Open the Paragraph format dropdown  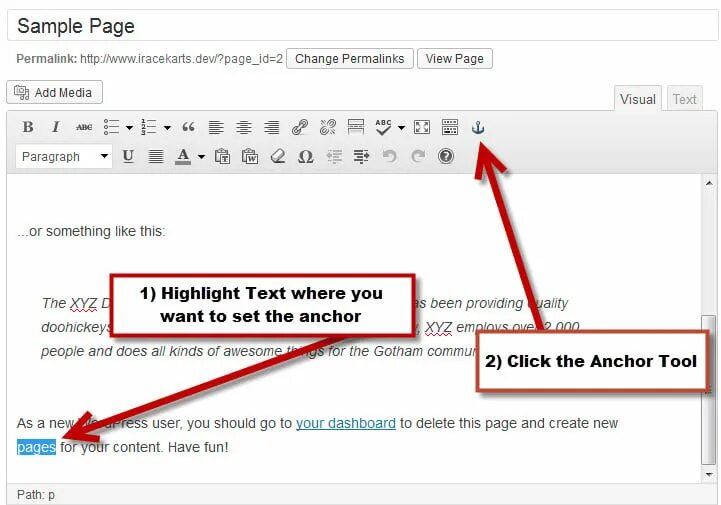pos(64,156)
